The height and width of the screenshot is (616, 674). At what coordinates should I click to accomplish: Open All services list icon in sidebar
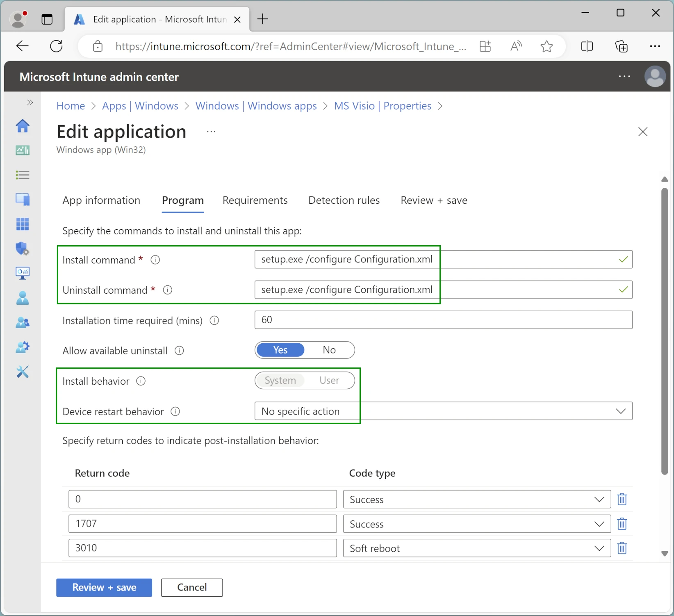(x=23, y=175)
